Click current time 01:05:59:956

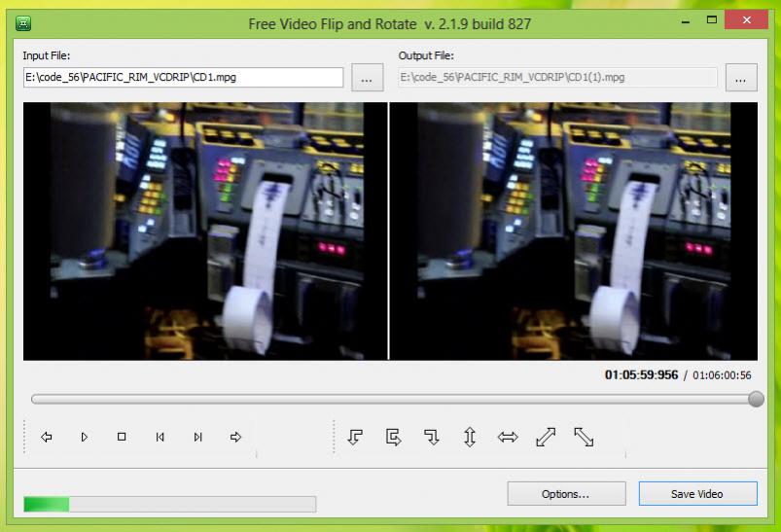pyautogui.click(x=641, y=375)
